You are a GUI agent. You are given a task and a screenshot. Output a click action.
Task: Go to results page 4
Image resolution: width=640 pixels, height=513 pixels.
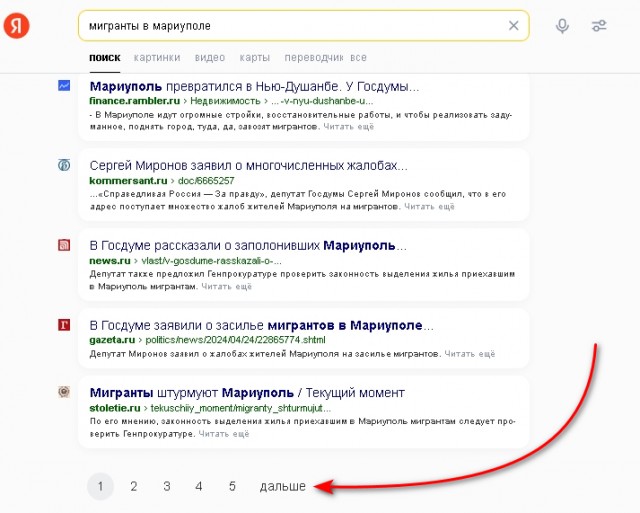tap(199, 486)
